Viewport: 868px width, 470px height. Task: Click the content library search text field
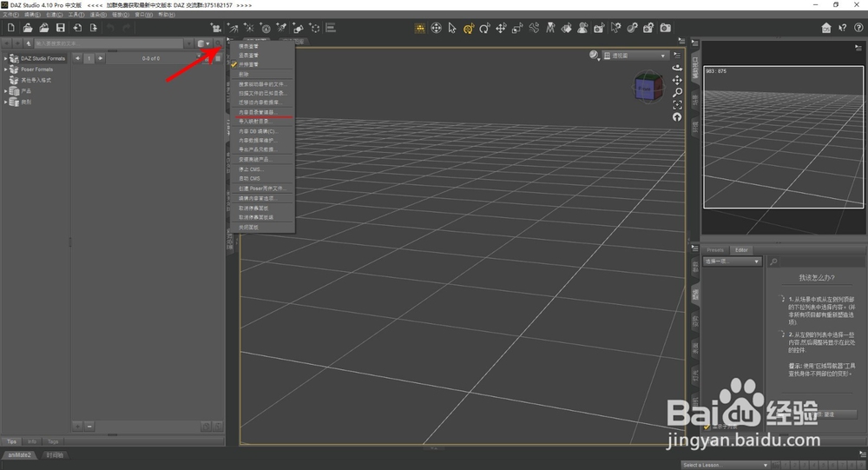coord(108,43)
